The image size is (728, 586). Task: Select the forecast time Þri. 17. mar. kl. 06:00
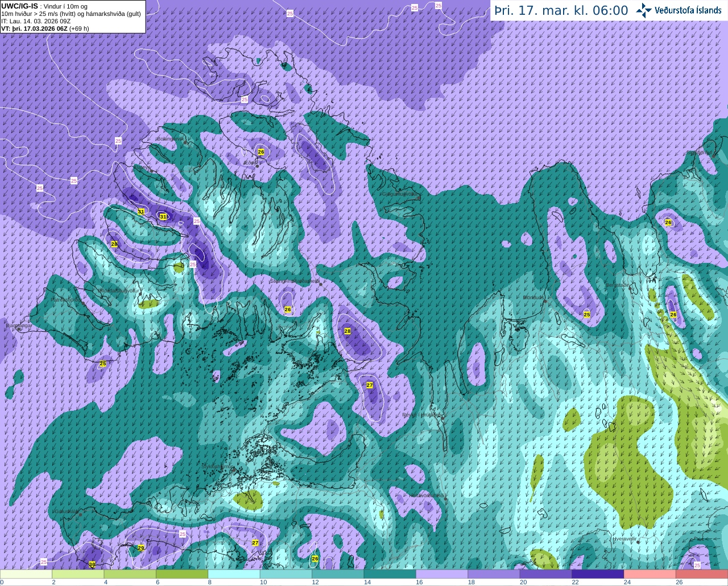tap(561, 11)
